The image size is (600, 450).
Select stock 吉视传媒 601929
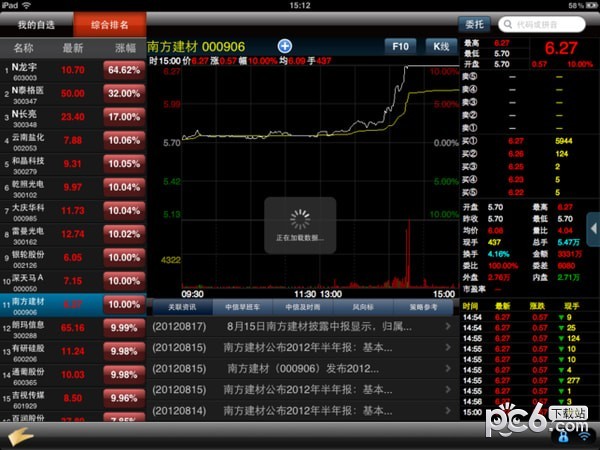click(x=73, y=398)
